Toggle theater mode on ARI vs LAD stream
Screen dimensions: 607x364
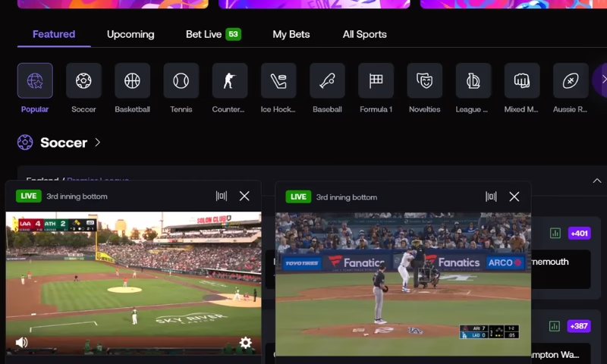[x=491, y=197]
